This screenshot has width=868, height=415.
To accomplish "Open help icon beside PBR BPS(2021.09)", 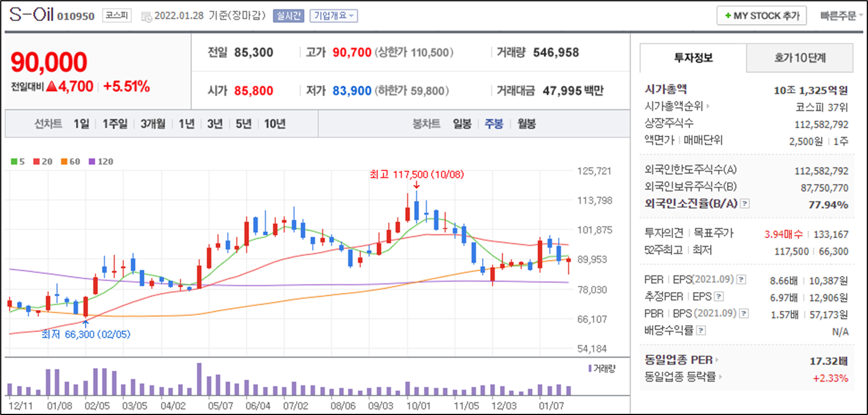I will point(743,314).
